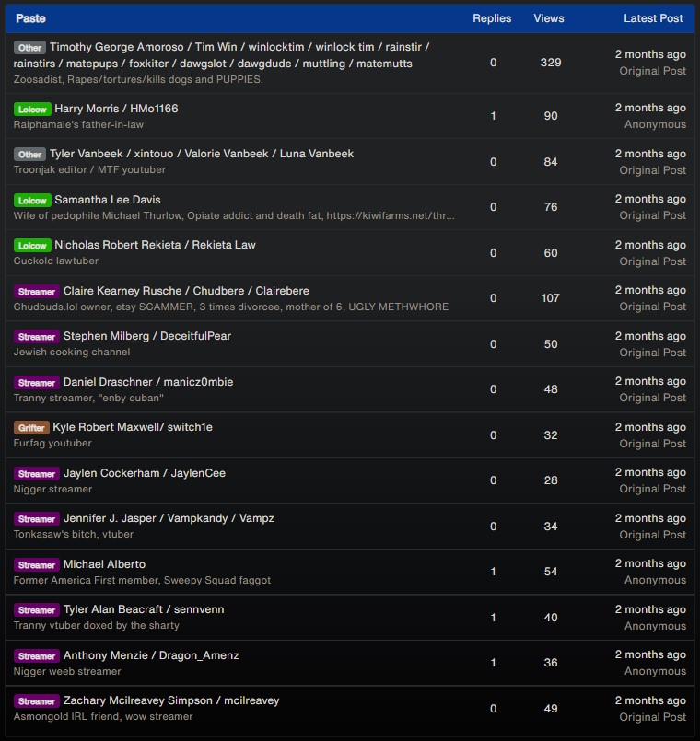Click the Streamer tag in the 49-views row
The width and height of the screenshot is (700, 741).
coord(37,701)
